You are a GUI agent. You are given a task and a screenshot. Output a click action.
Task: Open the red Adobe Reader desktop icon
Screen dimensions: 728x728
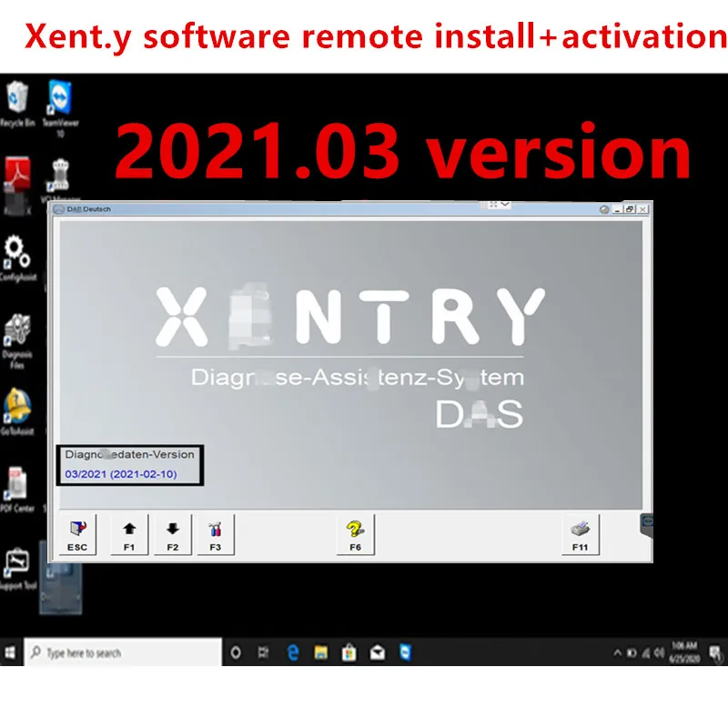point(17,185)
